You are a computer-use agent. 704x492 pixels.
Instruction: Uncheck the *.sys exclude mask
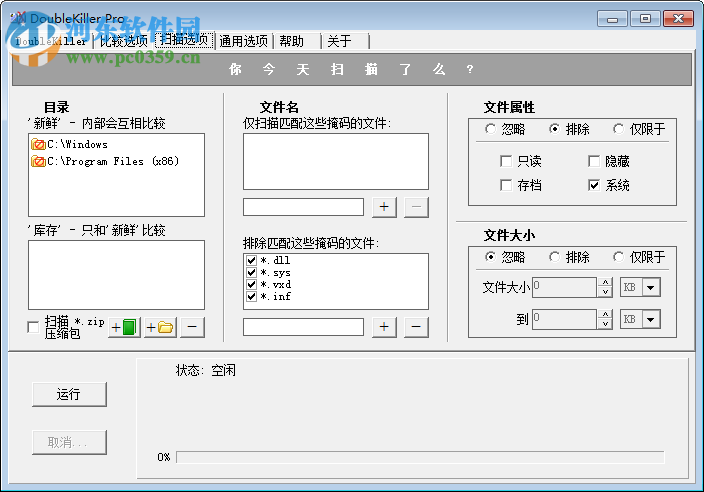pyautogui.click(x=251, y=272)
